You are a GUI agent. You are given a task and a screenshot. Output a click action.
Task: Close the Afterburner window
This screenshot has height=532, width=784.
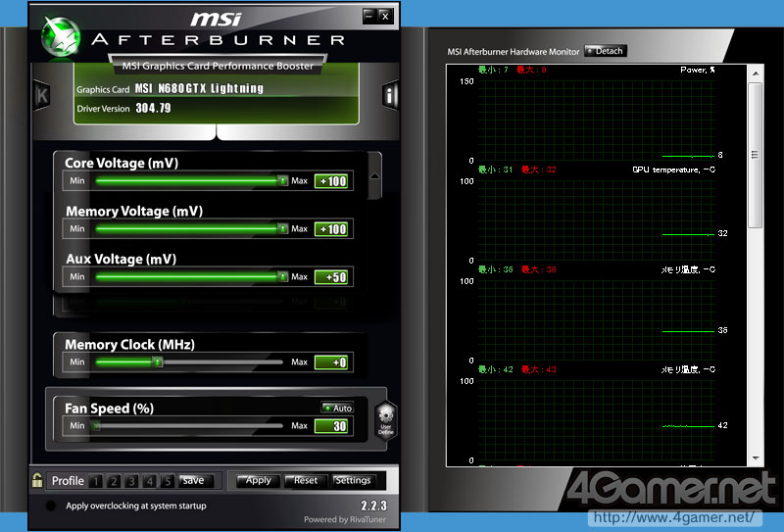(x=385, y=16)
